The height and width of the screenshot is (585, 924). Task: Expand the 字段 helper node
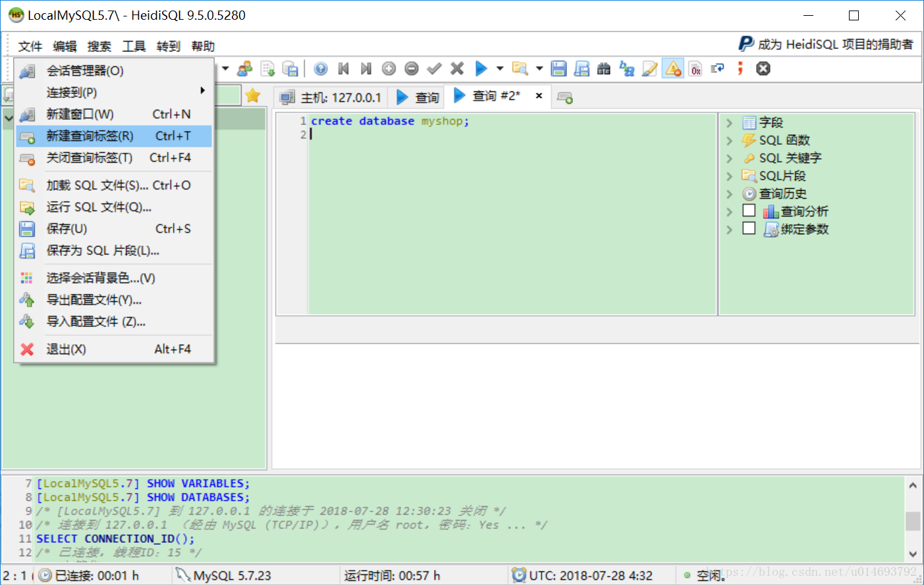click(729, 123)
